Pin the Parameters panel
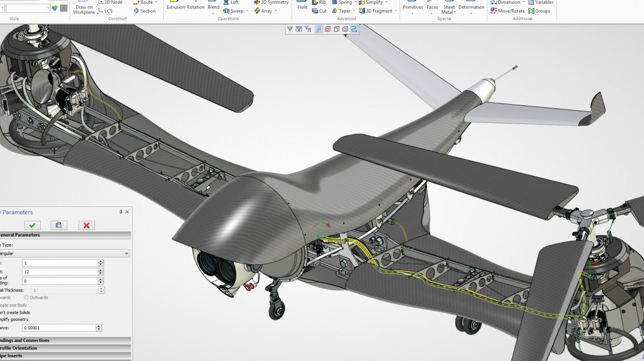The image size is (644, 361). (121, 212)
